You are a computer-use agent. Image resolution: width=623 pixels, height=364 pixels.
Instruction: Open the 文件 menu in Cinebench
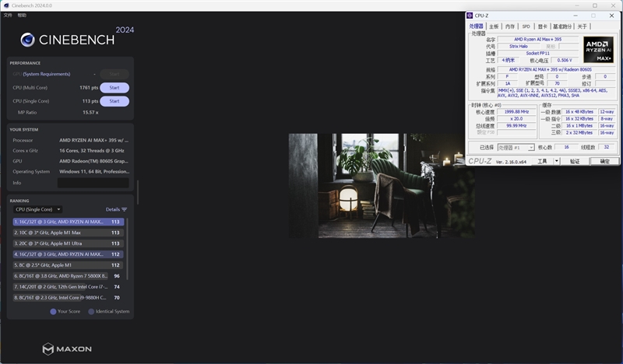[x=8, y=15]
